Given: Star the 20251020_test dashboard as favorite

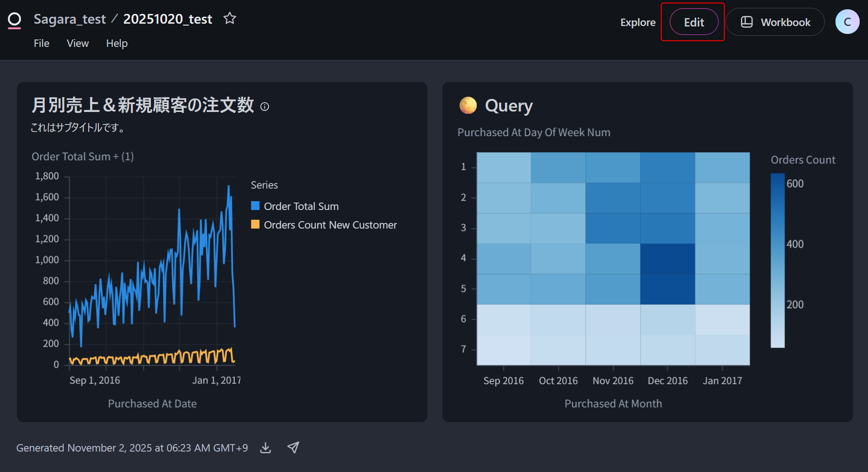Looking at the screenshot, I should (230, 19).
